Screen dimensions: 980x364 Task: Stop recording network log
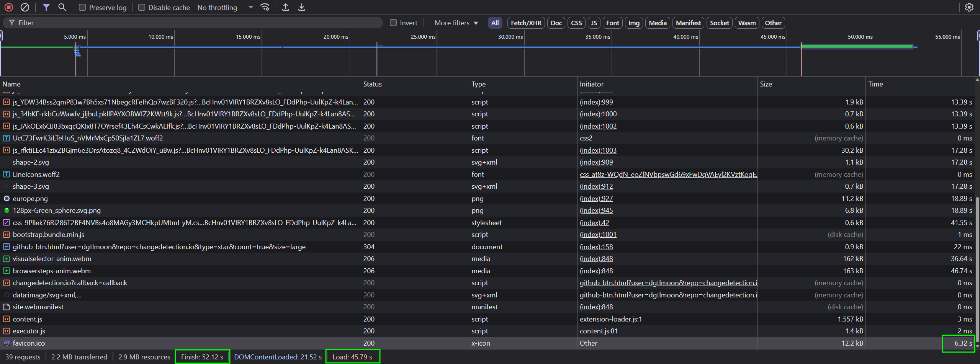click(9, 7)
